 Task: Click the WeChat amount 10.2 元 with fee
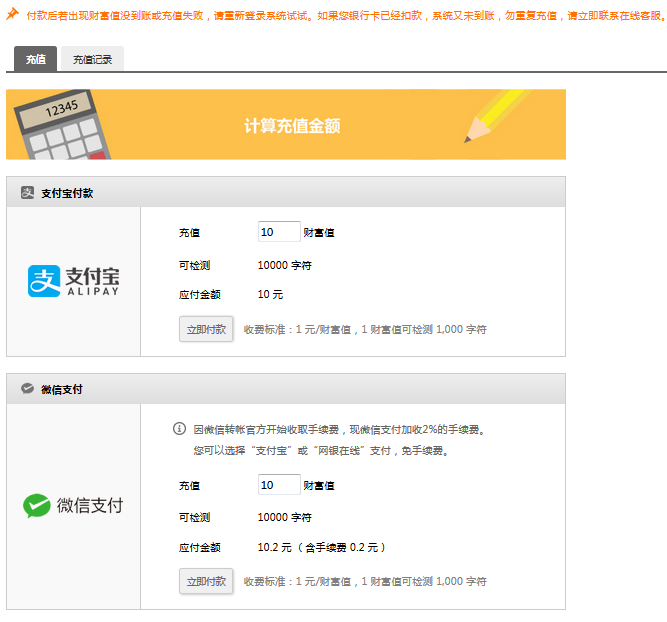[322, 547]
